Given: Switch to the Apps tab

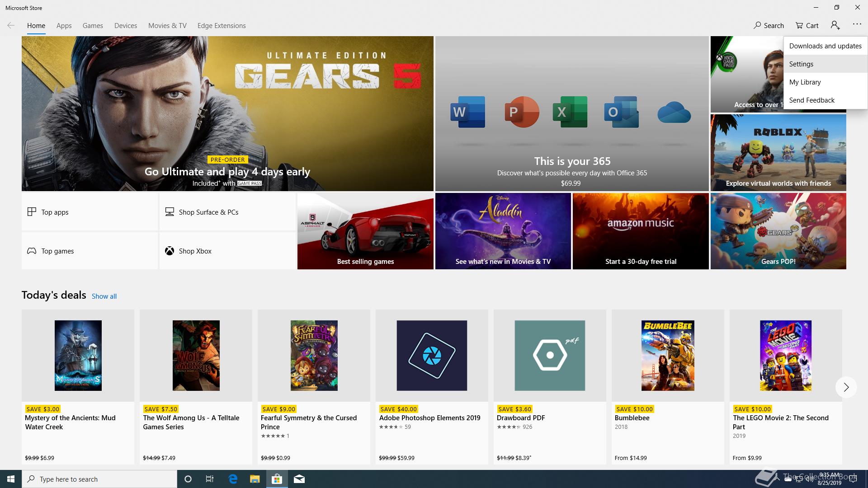Looking at the screenshot, I should coord(64,25).
